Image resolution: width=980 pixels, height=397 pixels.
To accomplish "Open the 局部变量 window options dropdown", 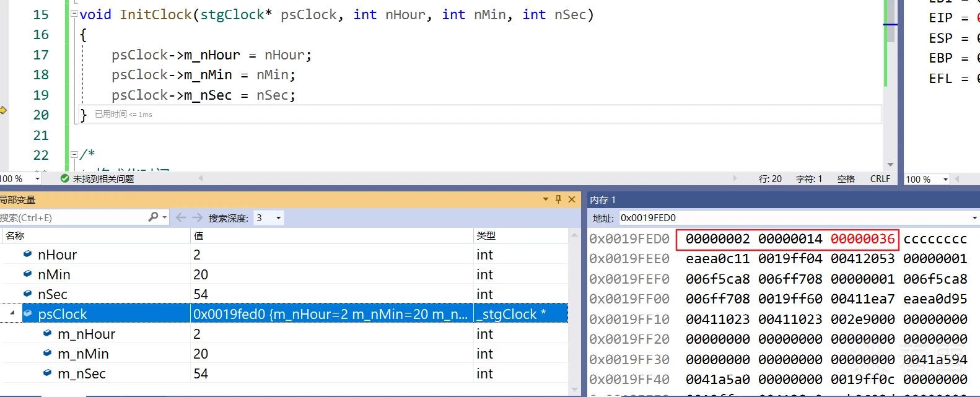I will click(545, 199).
